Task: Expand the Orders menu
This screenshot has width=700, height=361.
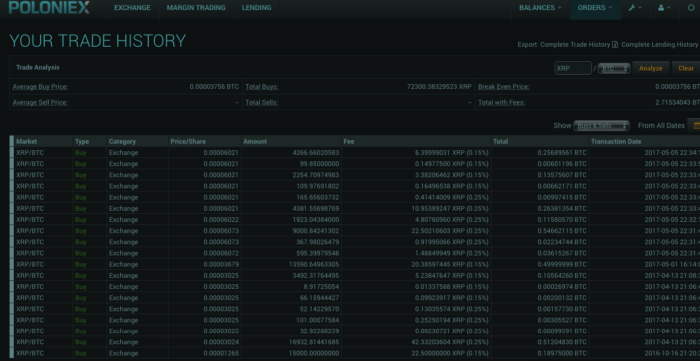Action: [x=595, y=8]
